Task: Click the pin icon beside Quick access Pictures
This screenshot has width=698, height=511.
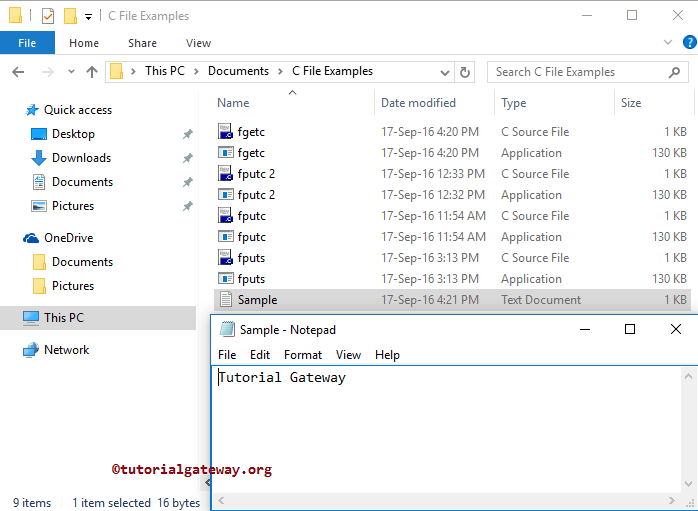Action: 188,206
